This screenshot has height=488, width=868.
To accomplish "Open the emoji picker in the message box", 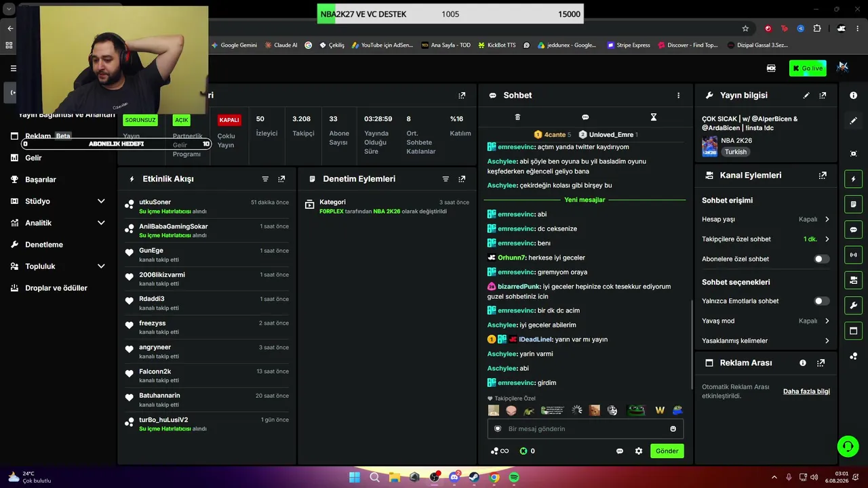I will point(673,428).
